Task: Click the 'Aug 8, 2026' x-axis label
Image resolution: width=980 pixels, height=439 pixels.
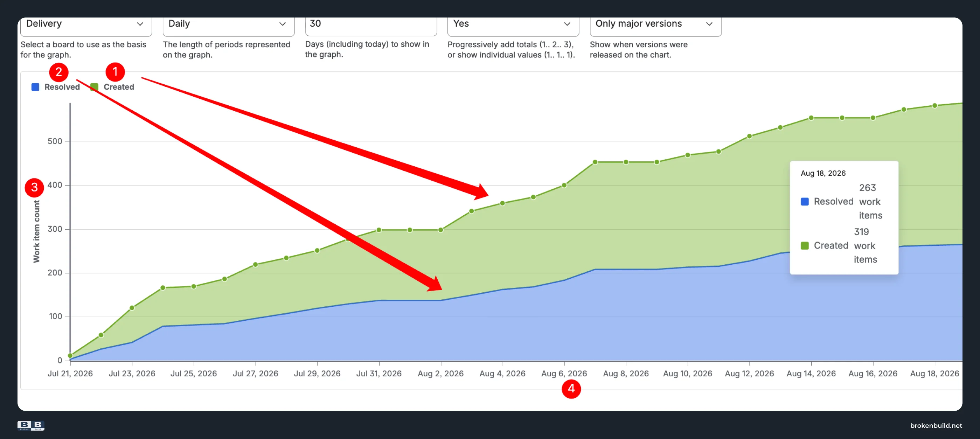Action: pos(626,374)
